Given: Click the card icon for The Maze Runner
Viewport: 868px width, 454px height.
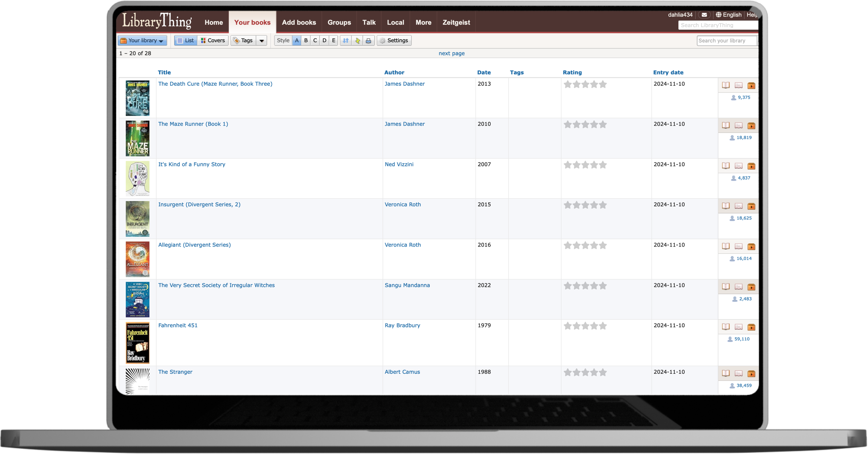Looking at the screenshot, I should [x=738, y=126].
